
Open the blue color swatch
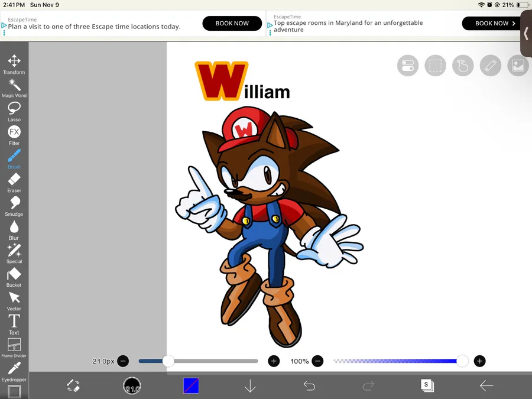(191, 386)
